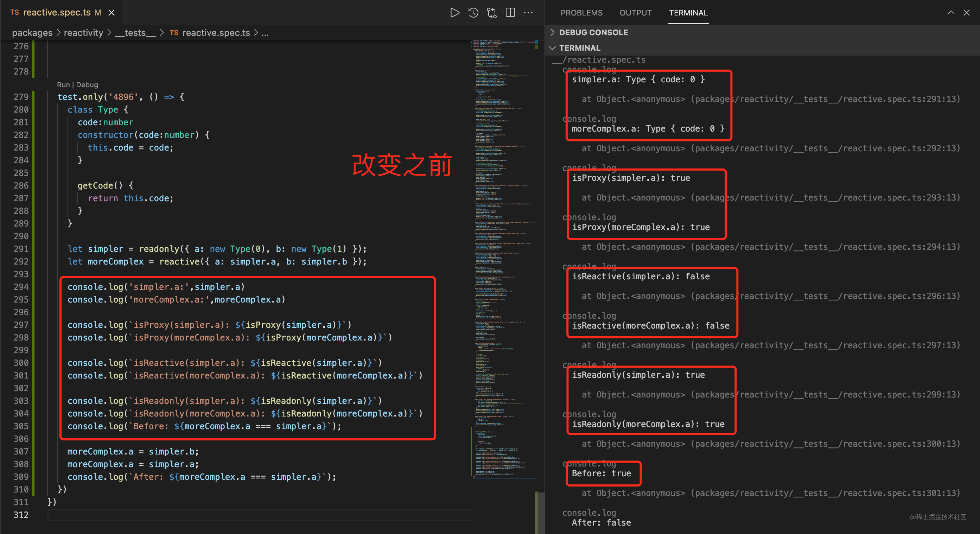Screen dimensions: 980x534
Task: Click 'let simpler = readonly' line
Action: tap(217, 249)
